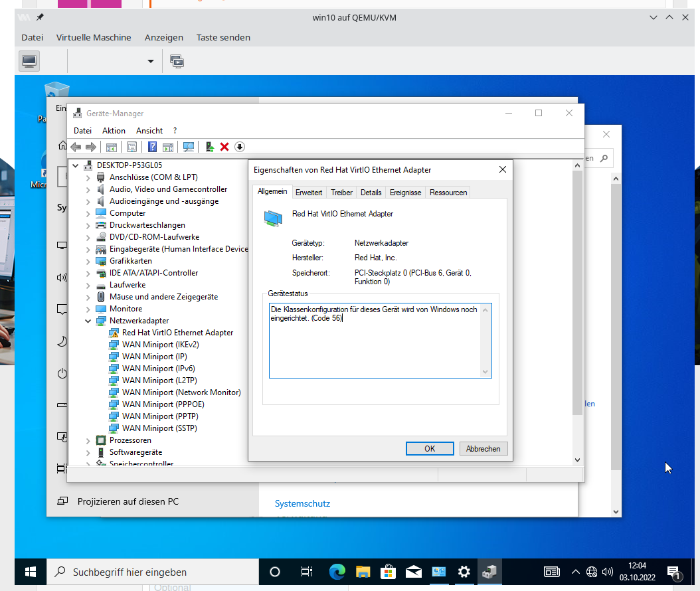Click the Geräte-Manager taskbar icon
The width and height of the screenshot is (700, 591).
(x=489, y=572)
